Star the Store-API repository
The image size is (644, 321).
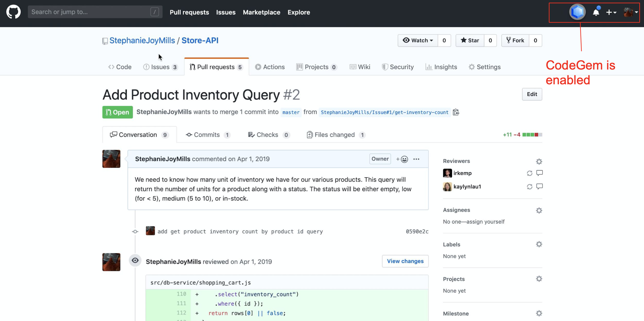coord(470,40)
